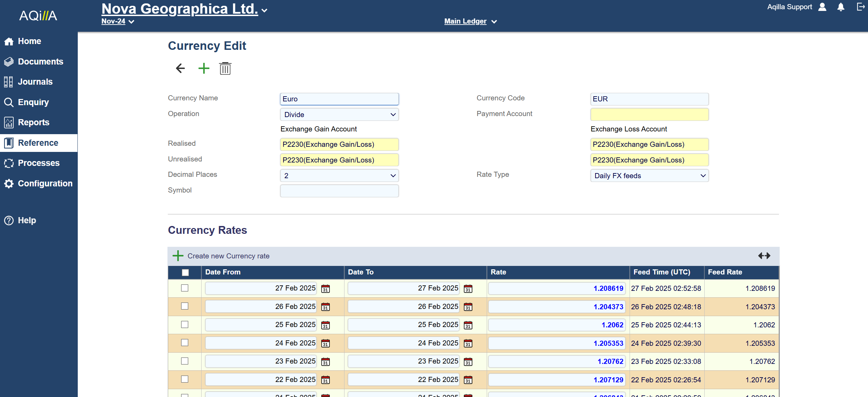
Task: Click the Main Ledger link
Action: pos(465,21)
